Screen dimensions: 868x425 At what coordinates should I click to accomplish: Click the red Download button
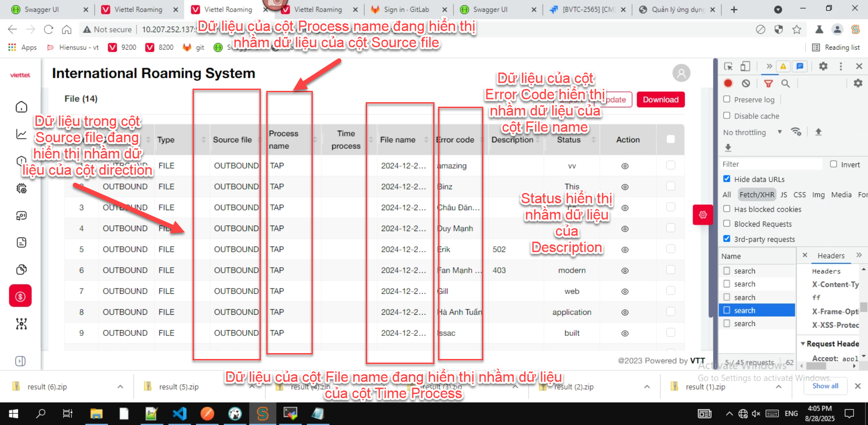(x=660, y=99)
